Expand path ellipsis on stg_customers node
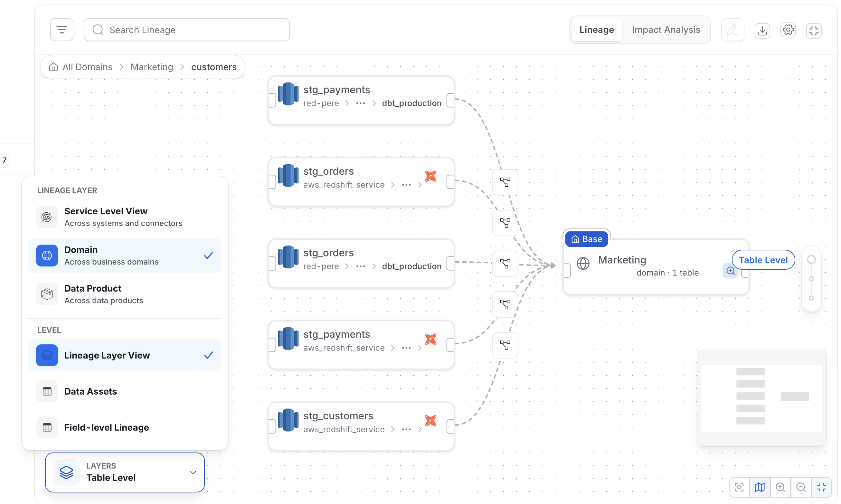This screenshot has width=841, height=504. pyautogui.click(x=406, y=429)
